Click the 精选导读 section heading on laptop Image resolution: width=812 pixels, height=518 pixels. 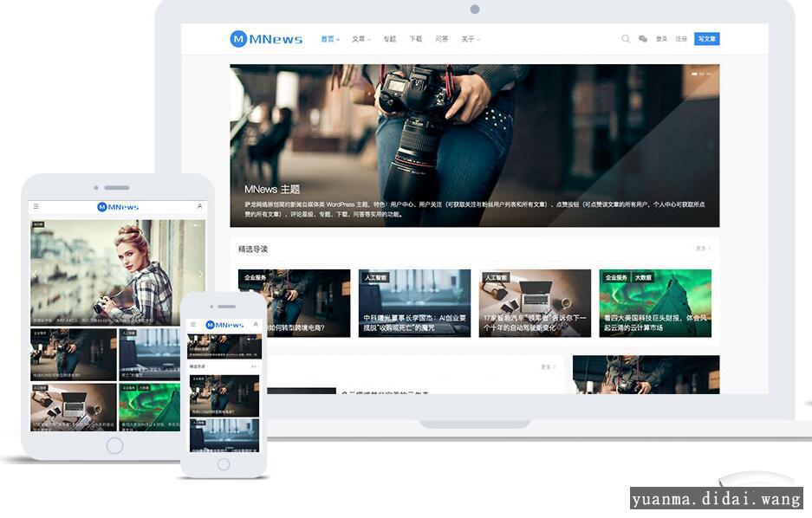pos(253,249)
